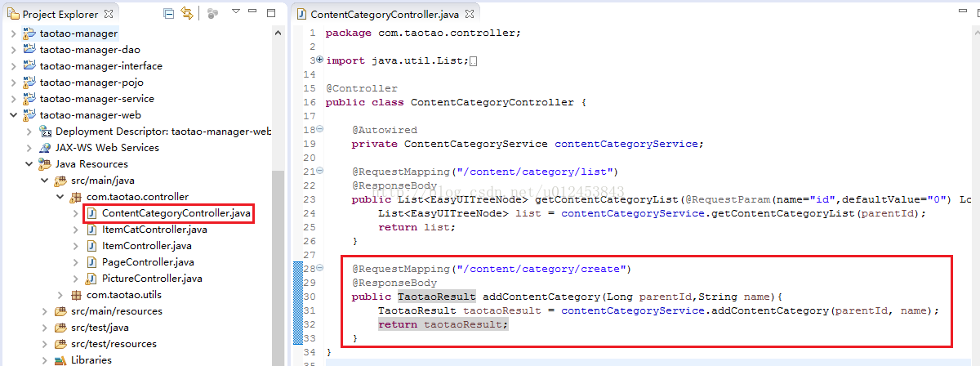Select JAX-WS Web Services label
980x366 pixels.
click(107, 148)
